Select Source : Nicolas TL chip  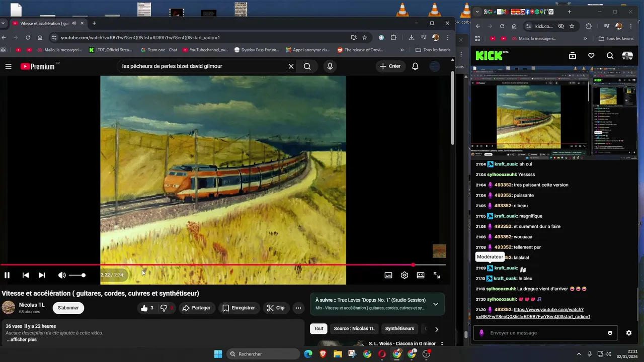pos(354,329)
